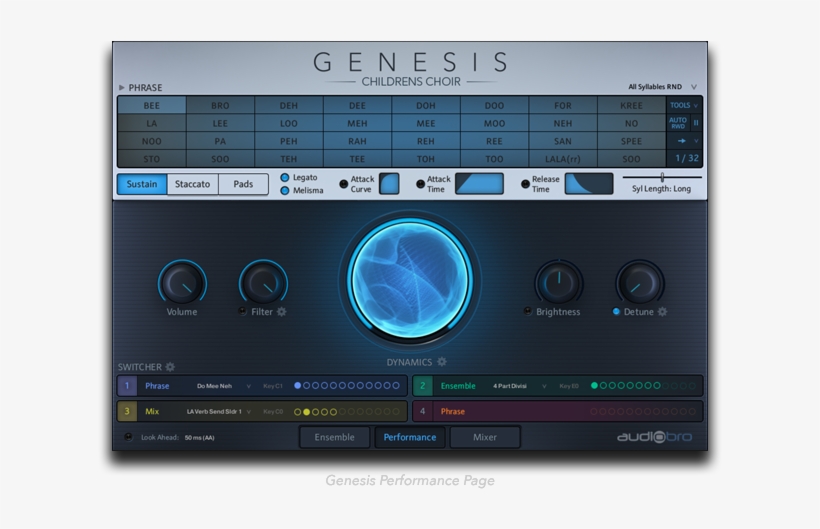Switch to the Ensemble page tab
The height and width of the screenshot is (529, 820).
[x=335, y=437]
